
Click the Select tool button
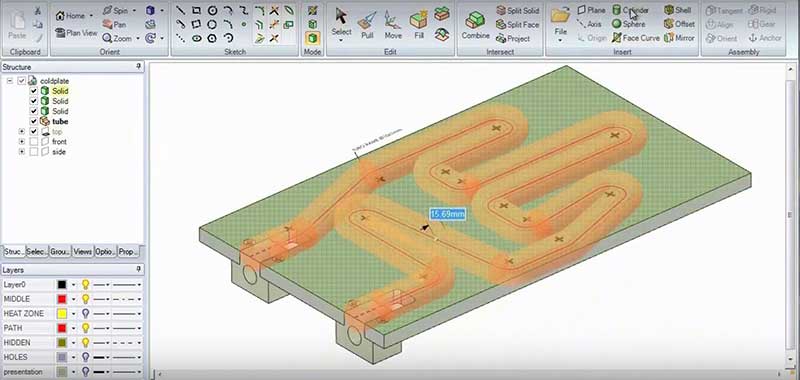tap(341, 21)
